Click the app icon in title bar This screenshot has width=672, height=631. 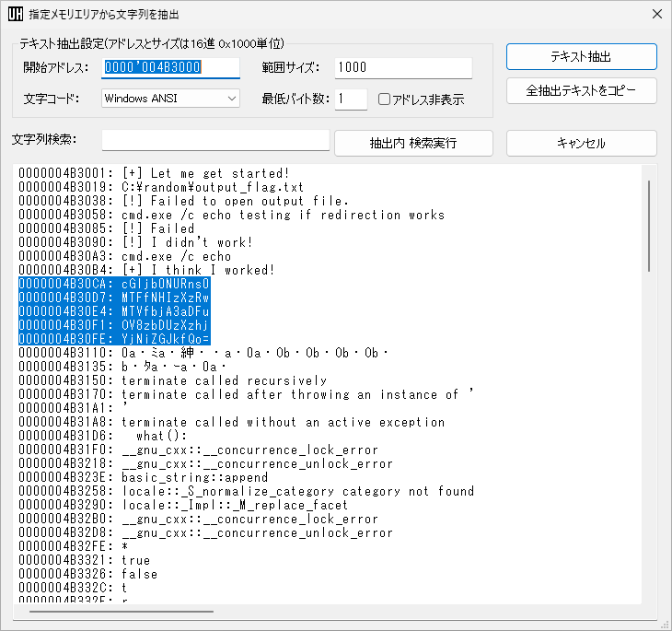[x=16, y=14]
